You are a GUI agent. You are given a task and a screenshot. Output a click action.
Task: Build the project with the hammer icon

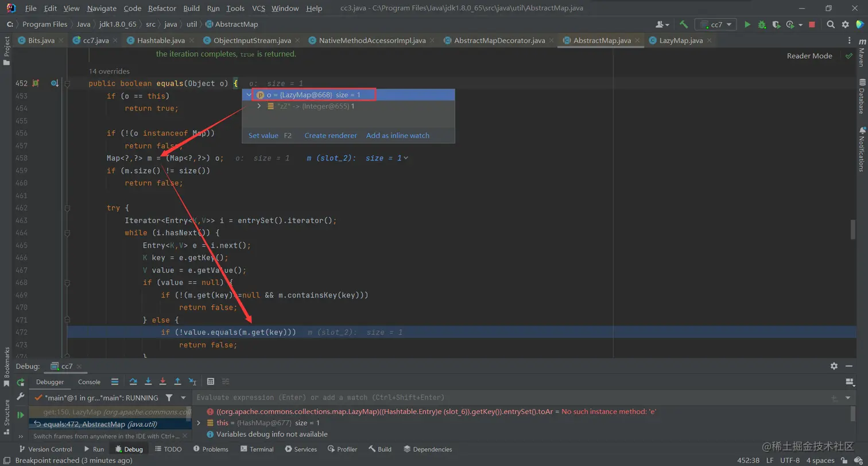point(683,25)
